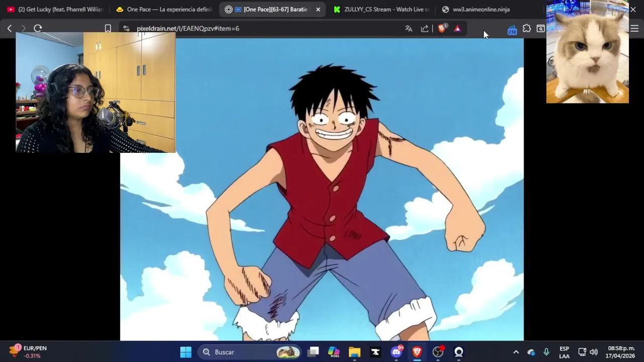Open the share page icon

click(x=425, y=29)
